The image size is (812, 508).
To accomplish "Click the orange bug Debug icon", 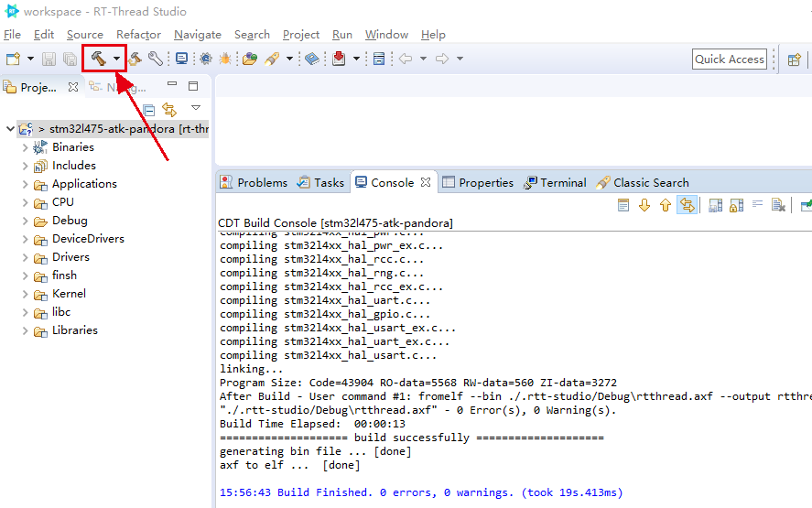I will 225,59.
